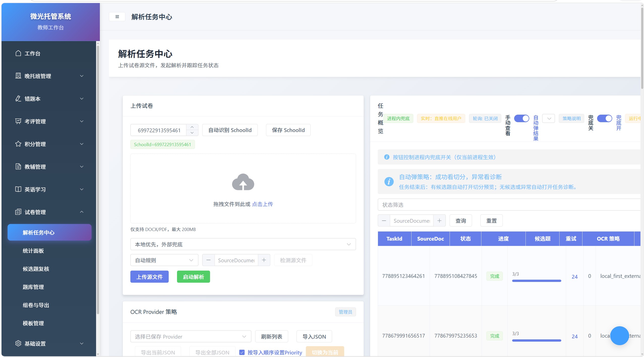Click the 英语学习 book icon

pos(18,189)
